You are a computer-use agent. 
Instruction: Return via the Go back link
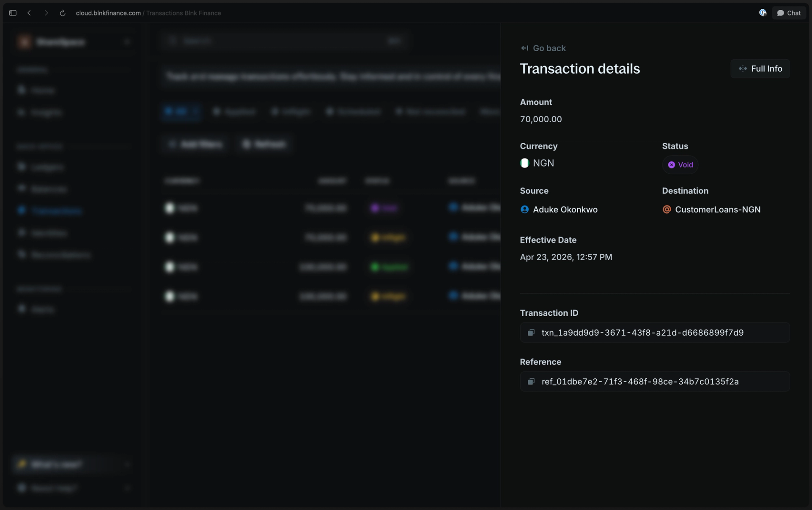point(543,48)
